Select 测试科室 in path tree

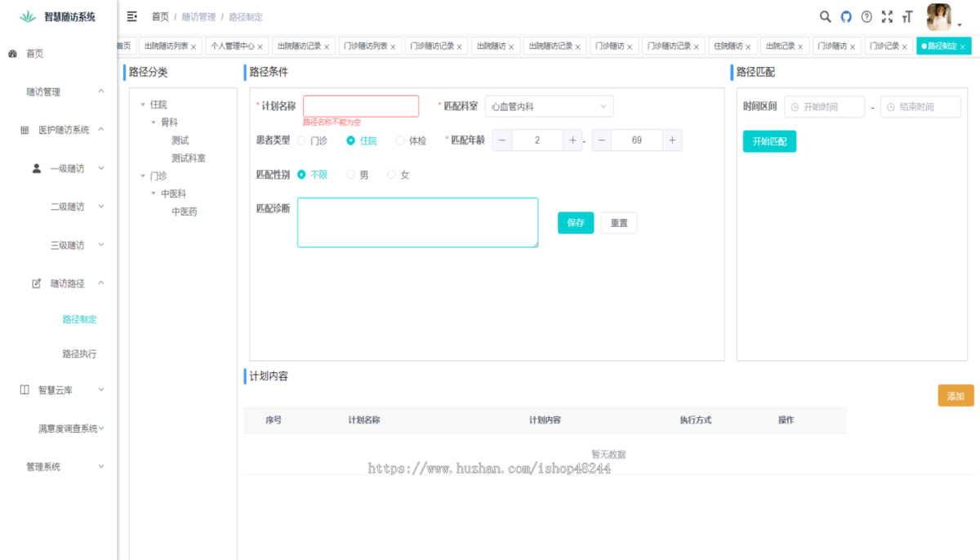point(189,158)
